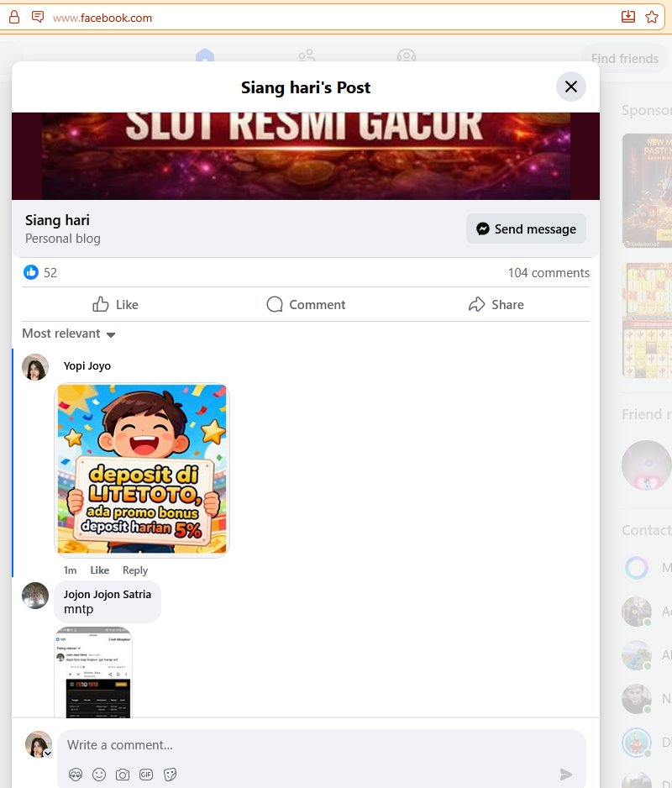672x788 pixels.
Task: Send the comment with the arrow icon
Action: (566, 775)
